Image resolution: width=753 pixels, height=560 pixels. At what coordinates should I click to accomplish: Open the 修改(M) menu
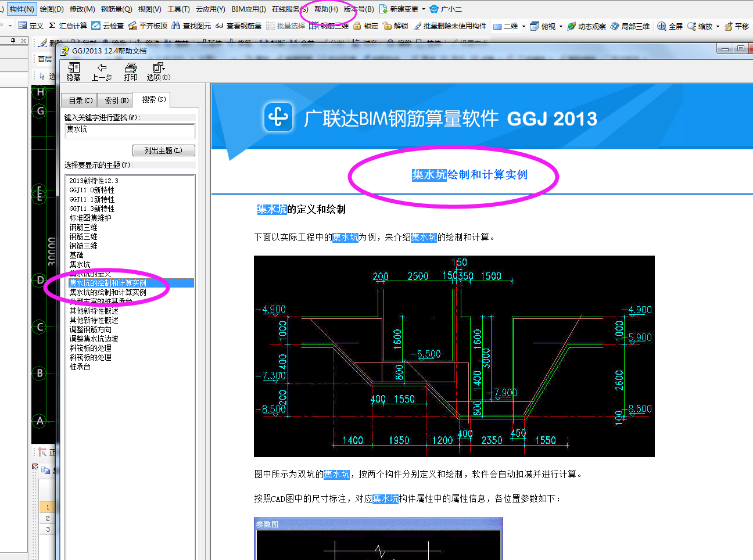(82, 9)
